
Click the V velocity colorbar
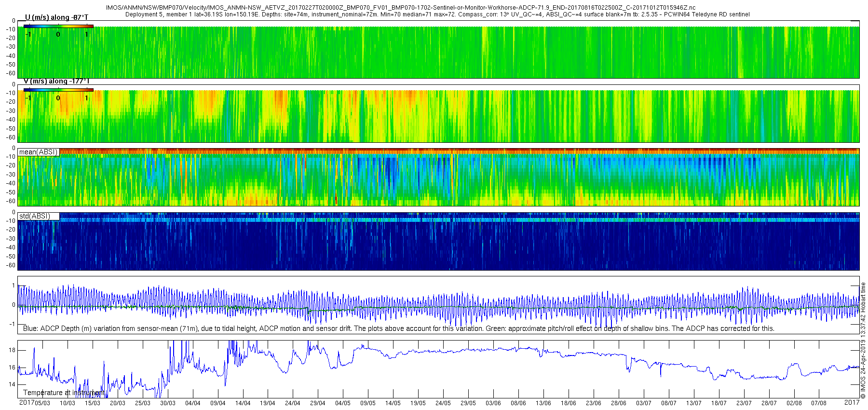tap(58, 90)
